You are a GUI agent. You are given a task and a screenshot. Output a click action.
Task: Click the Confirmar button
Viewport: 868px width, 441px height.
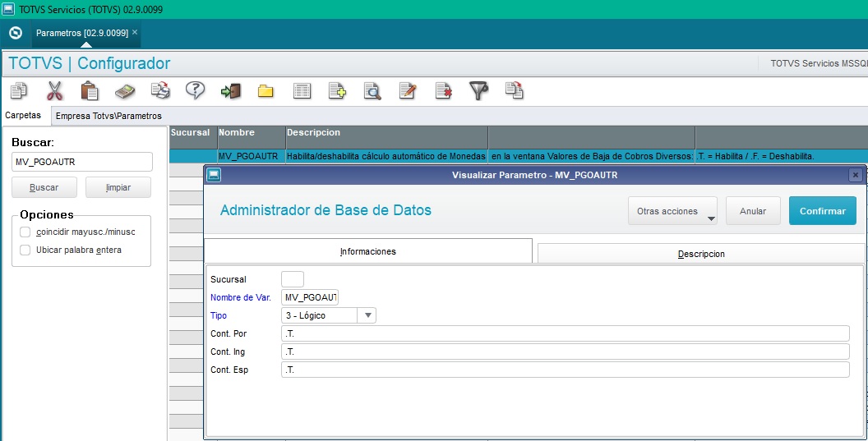823,211
